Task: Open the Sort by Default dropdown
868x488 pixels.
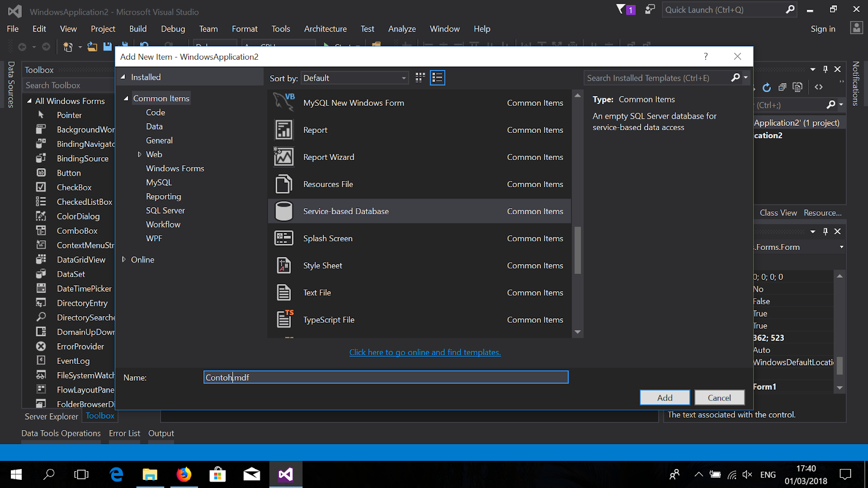Action: (355, 78)
